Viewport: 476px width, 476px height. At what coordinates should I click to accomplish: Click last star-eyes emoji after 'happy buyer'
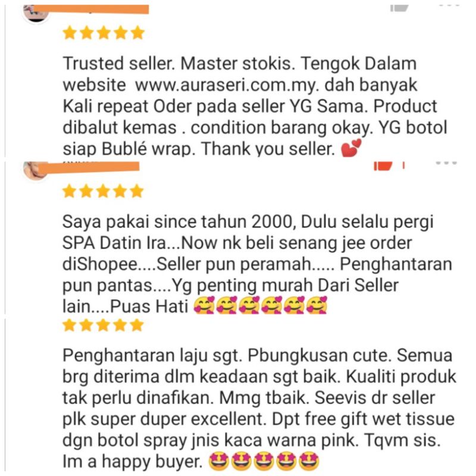pos(309,462)
